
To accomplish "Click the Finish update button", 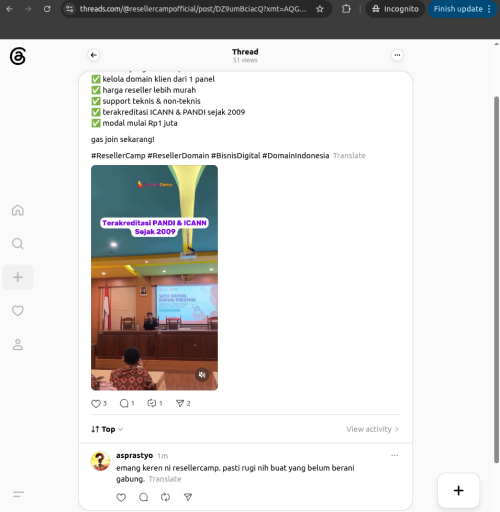I will coord(462,9).
